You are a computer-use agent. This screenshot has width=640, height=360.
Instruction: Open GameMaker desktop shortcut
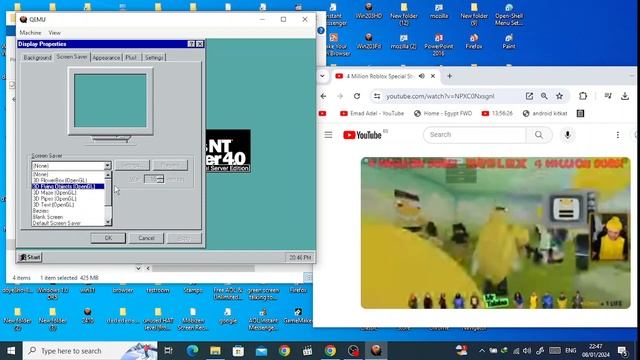(x=298, y=316)
